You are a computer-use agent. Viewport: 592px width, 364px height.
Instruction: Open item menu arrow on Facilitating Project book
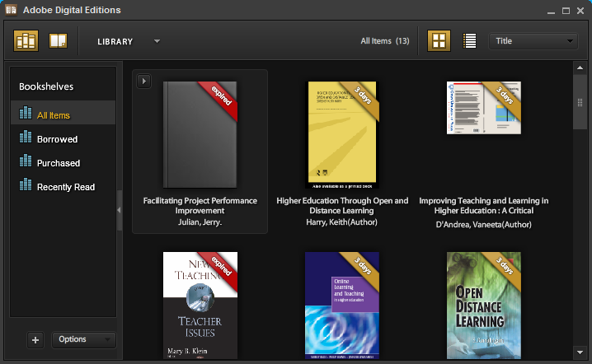[x=144, y=81]
